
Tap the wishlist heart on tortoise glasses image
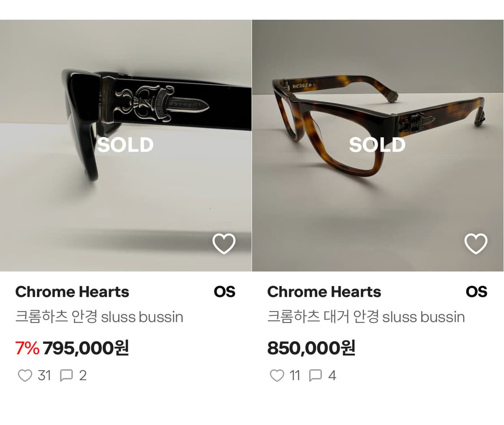pyautogui.click(x=475, y=244)
